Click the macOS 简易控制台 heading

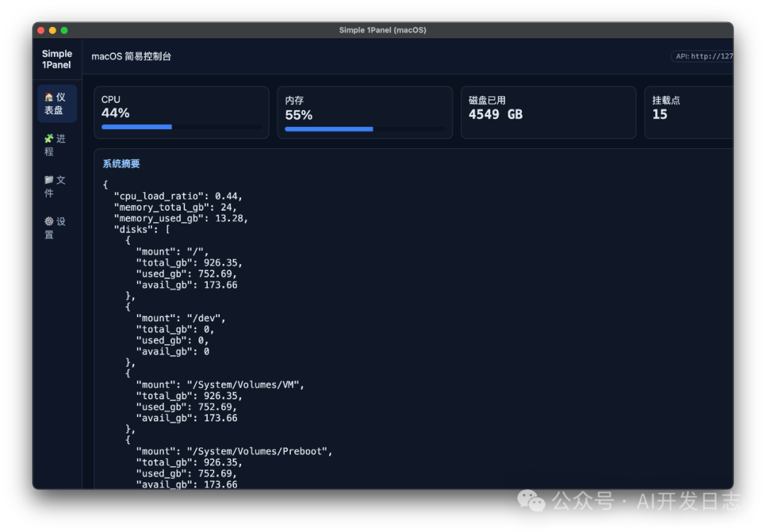(131, 56)
